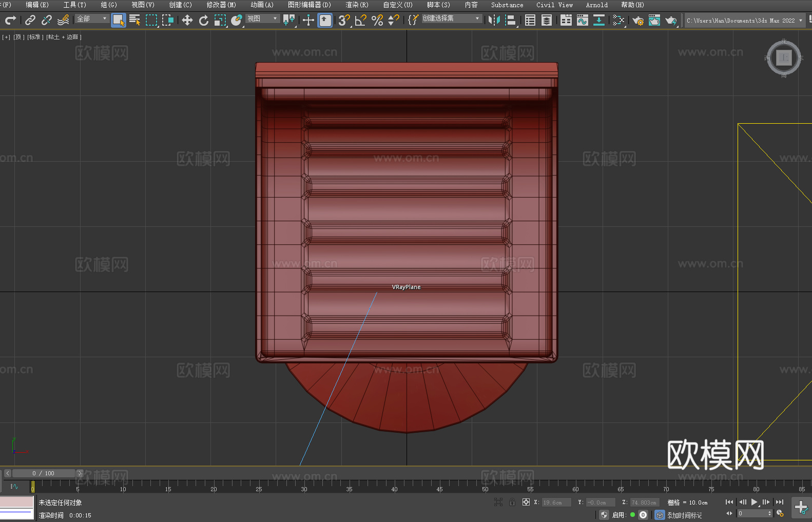Image resolution: width=812 pixels, height=522 pixels.
Task: Click the time slider 0 / 100 handle
Action: (x=44, y=473)
